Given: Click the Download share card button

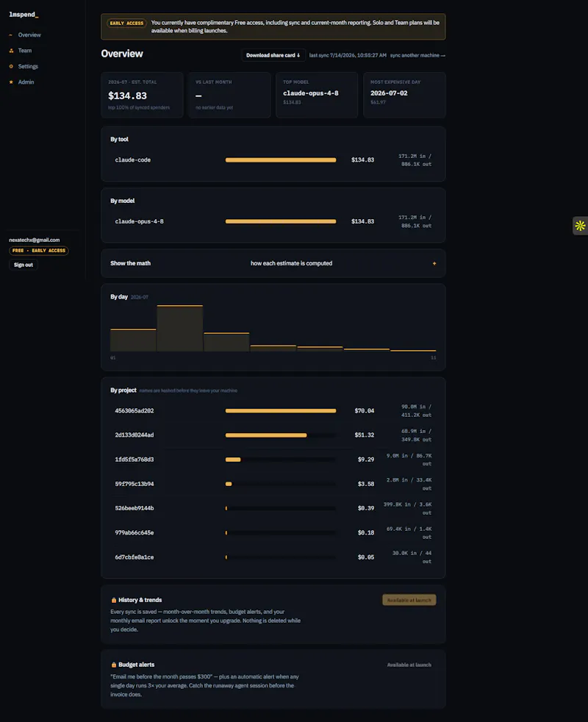Looking at the screenshot, I should [x=273, y=55].
